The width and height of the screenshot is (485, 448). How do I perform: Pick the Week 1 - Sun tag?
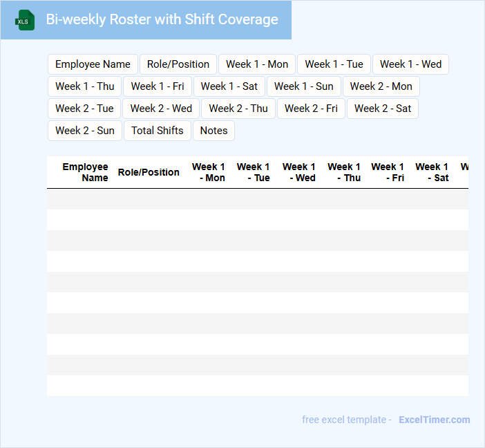click(x=304, y=86)
